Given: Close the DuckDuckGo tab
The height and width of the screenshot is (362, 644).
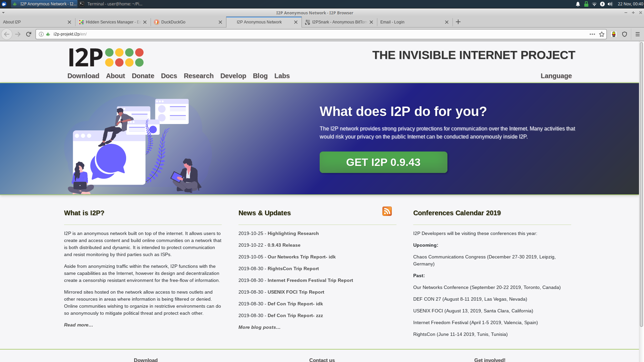Looking at the screenshot, I should (x=220, y=22).
